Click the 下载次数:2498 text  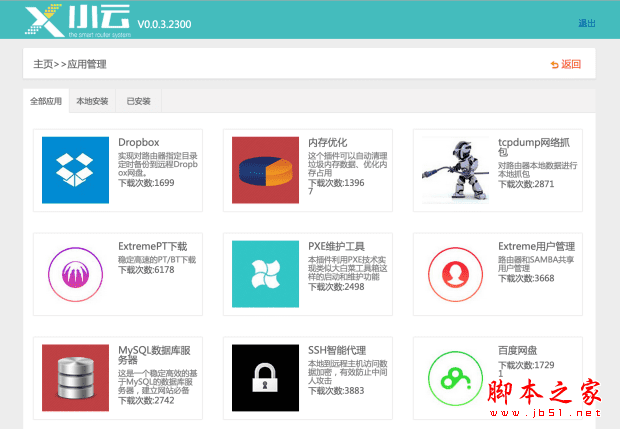pos(336,287)
